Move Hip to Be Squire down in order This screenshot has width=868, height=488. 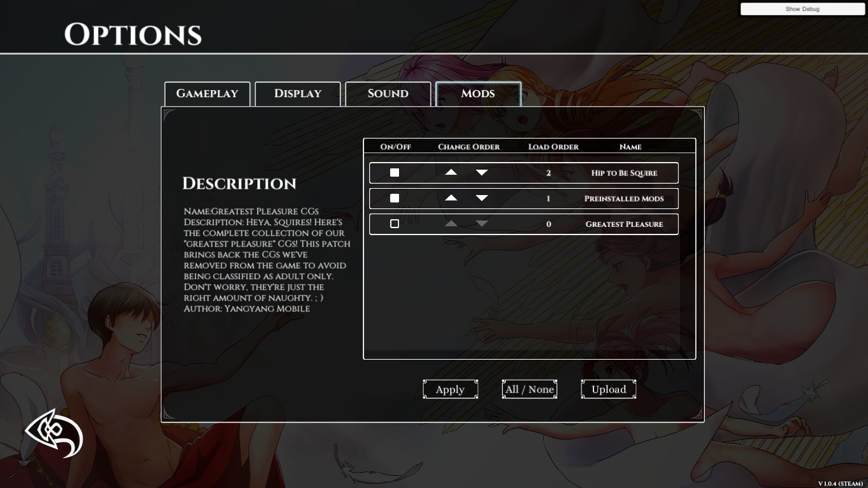click(x=482, y=173)
